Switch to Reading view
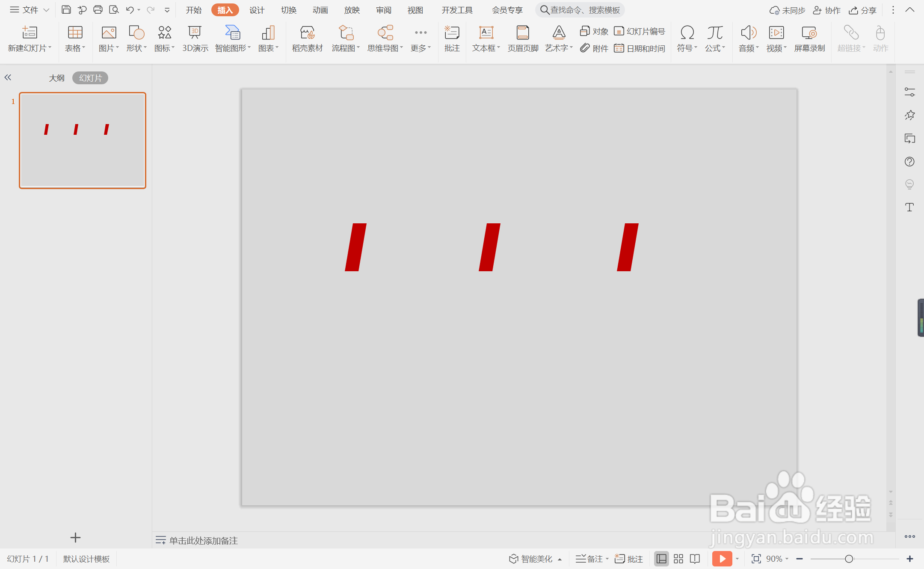The height and width of the screenshot is (569, 924). pos(695,559)
